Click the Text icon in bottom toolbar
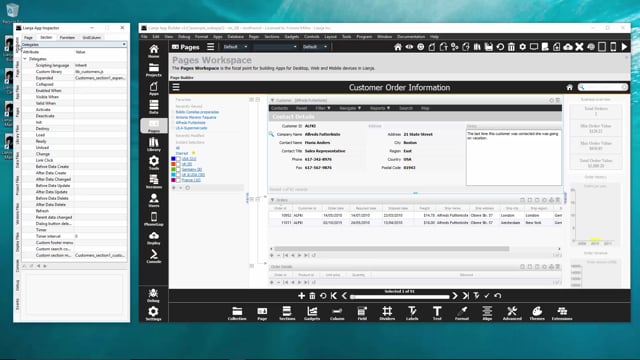 point(437,313)
